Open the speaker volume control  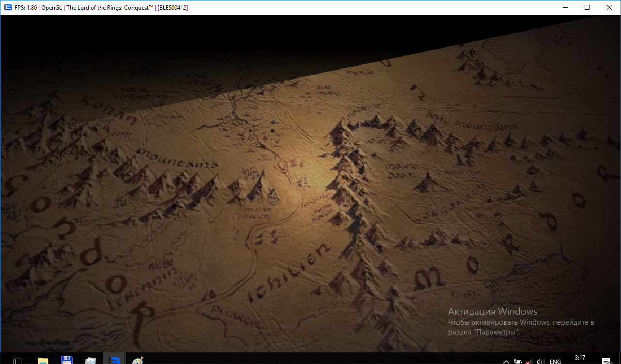pyautogui.click(x=541, y=361)
